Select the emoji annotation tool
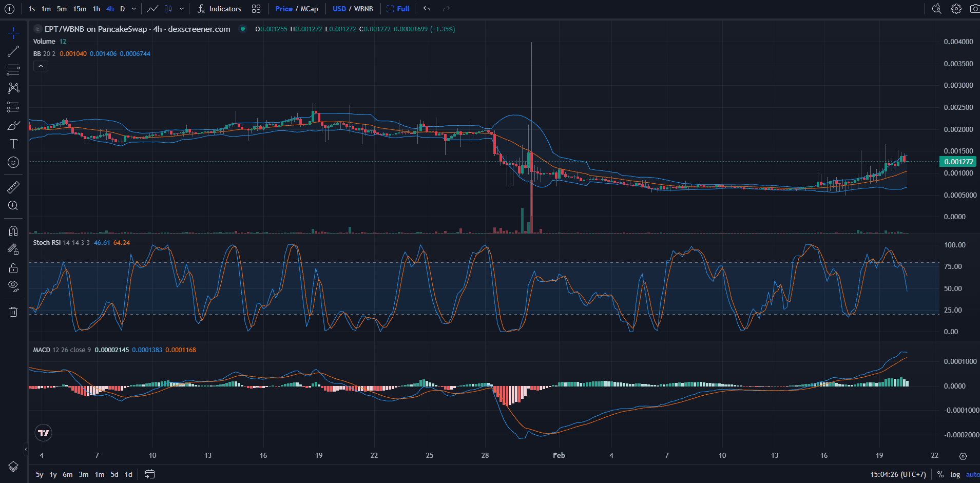This screenshot has width=980, height=483. [x=13, y=162]
